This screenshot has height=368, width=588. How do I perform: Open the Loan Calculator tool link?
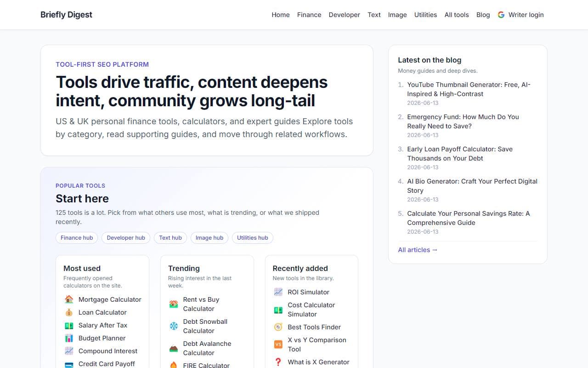pos(102,312)
